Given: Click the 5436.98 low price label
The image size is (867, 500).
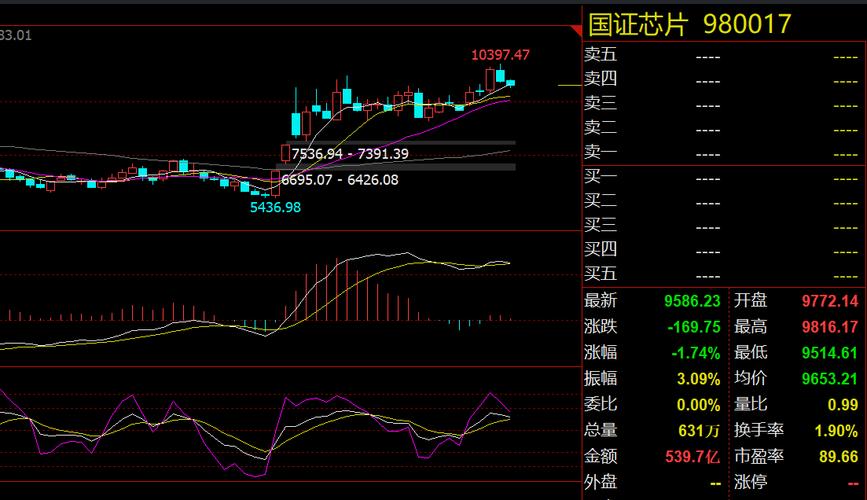Looking at the screenshot, I should pyautogui.click(x=275, y=207).
